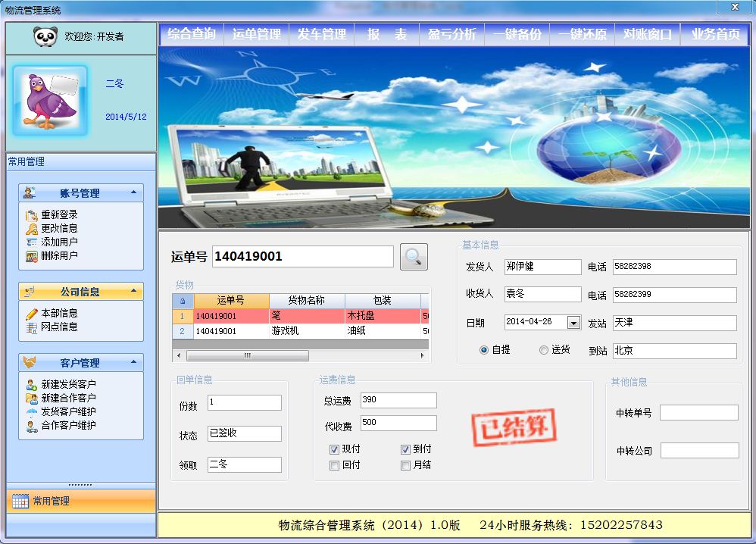This screenshot has height=544, width=756.
Task: Click the 常用管理 button at the sidebar bottom
Action: pyautogui.click(x=81, y=501)
